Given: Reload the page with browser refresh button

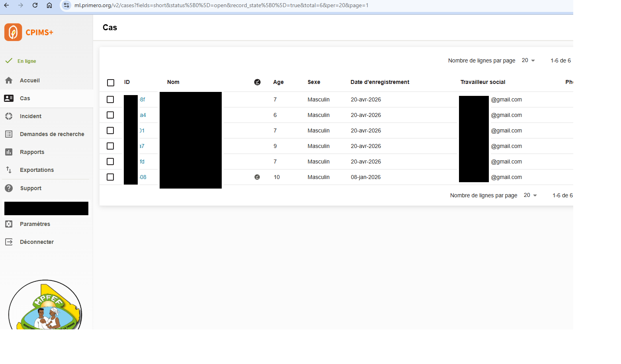Looking at the screenshot, I should [35, 5].
